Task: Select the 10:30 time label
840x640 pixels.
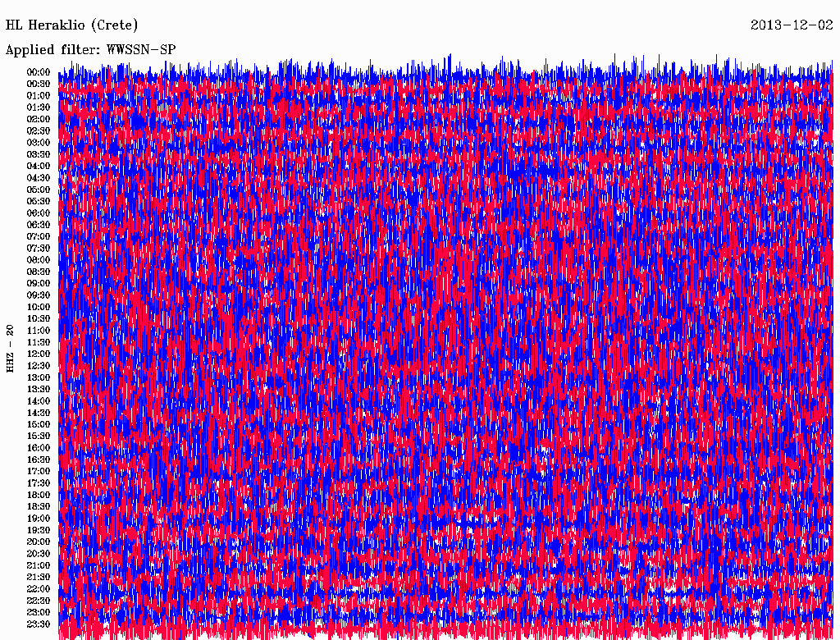Action: pos(39,319)
